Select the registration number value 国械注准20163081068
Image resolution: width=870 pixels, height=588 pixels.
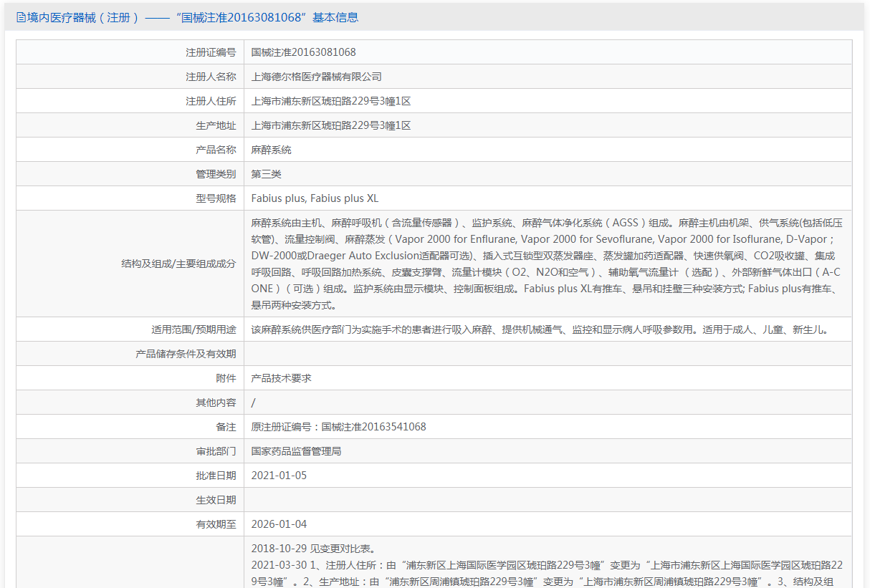[303, 52]
